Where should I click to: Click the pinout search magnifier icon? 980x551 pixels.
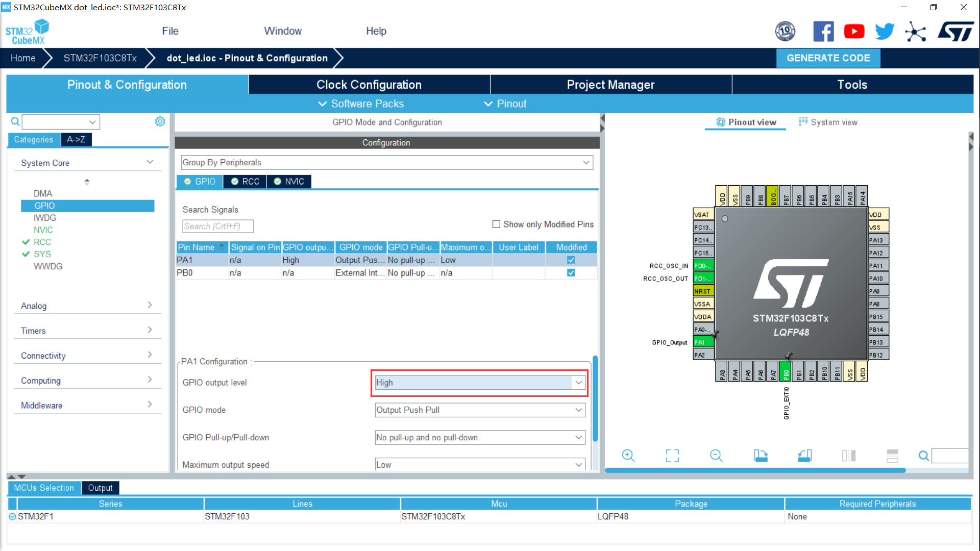pos(923,456)
